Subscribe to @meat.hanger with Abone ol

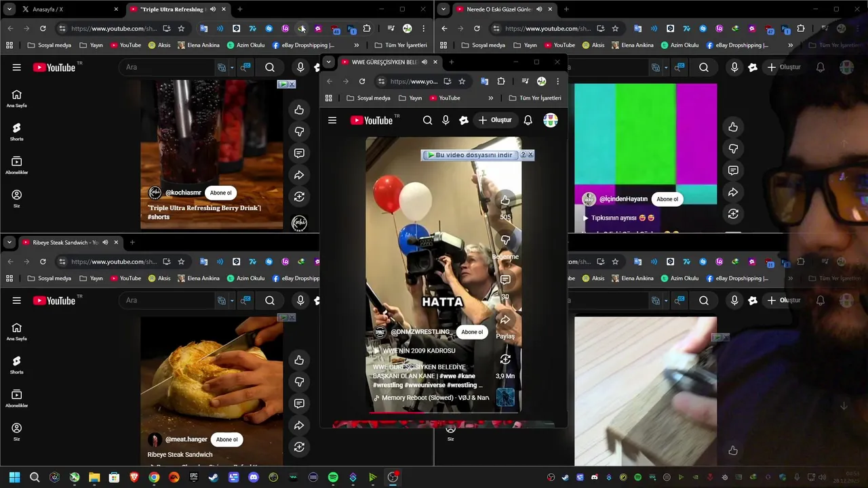pyautogui.click(x=226, y=439)
